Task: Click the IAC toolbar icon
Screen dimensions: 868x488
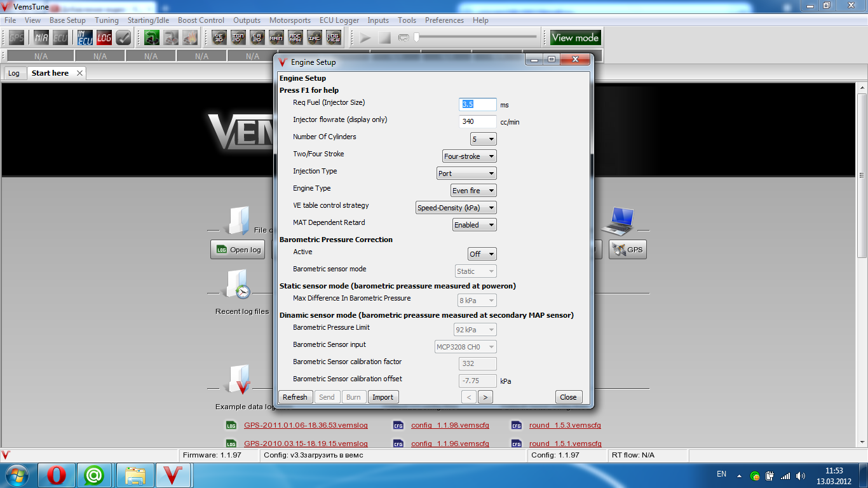Action: (315, 38)
